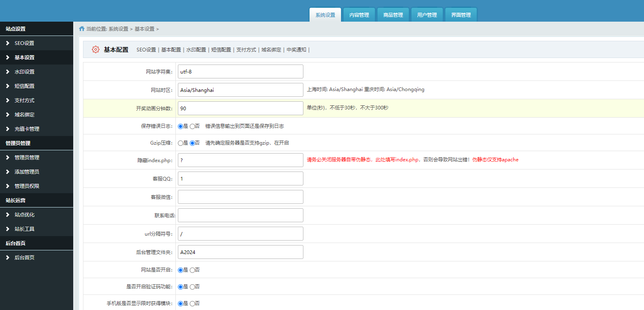Open the 支付方式 link in sub-navigation
Screen dimensions: 644x310
point(246,50)
